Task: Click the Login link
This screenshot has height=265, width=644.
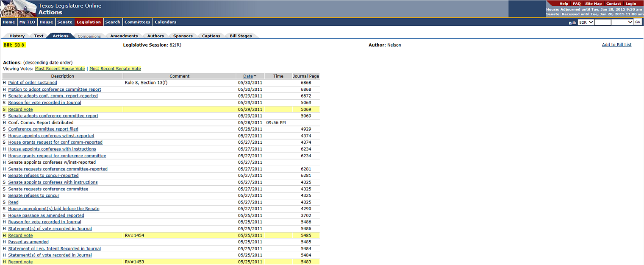Action: click(x=630, y=3)
